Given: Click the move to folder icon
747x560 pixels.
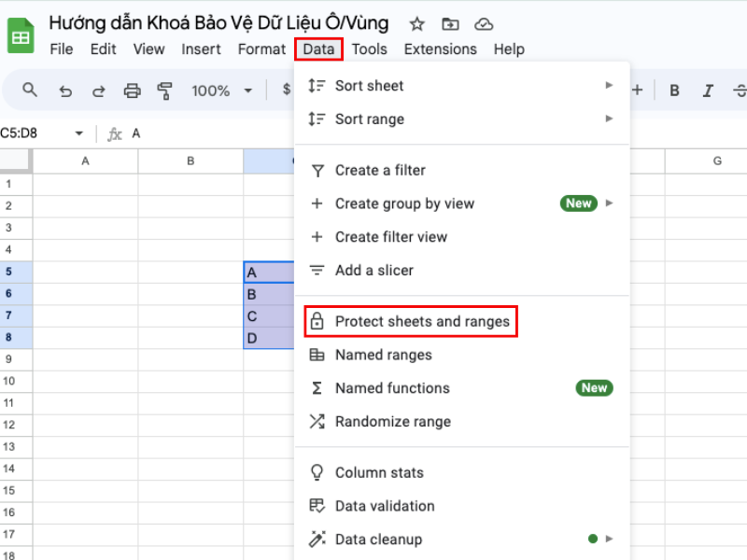Looking at the screenshot, I should click(450, 23).
